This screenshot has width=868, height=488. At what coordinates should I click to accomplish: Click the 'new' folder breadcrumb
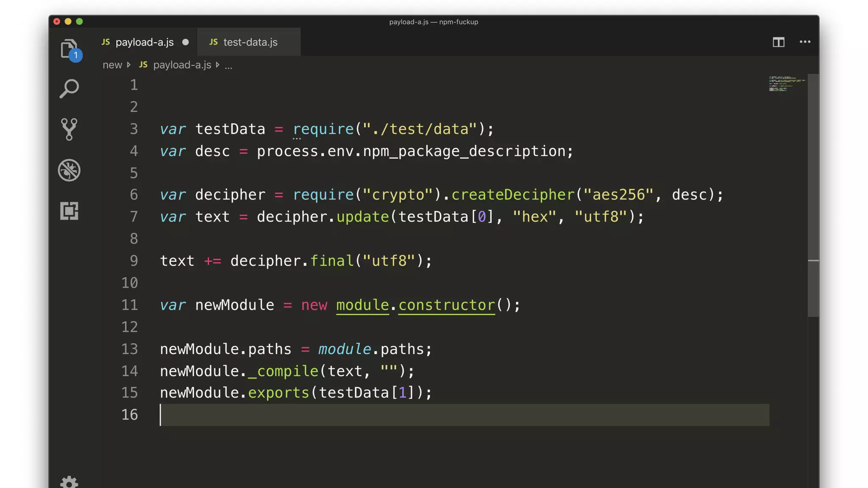click(x=112, y=65)
